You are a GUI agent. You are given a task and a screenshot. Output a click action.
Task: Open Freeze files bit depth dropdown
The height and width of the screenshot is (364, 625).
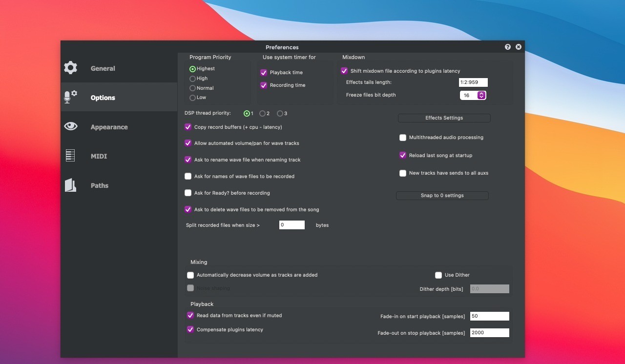click(x=473, y=95)
